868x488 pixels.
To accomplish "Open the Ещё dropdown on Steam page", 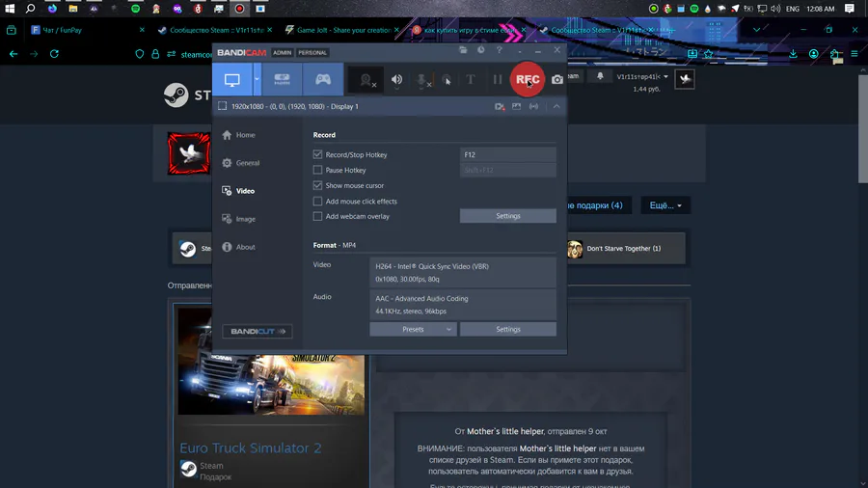I will pyautogui.click(x=665, y=205).
